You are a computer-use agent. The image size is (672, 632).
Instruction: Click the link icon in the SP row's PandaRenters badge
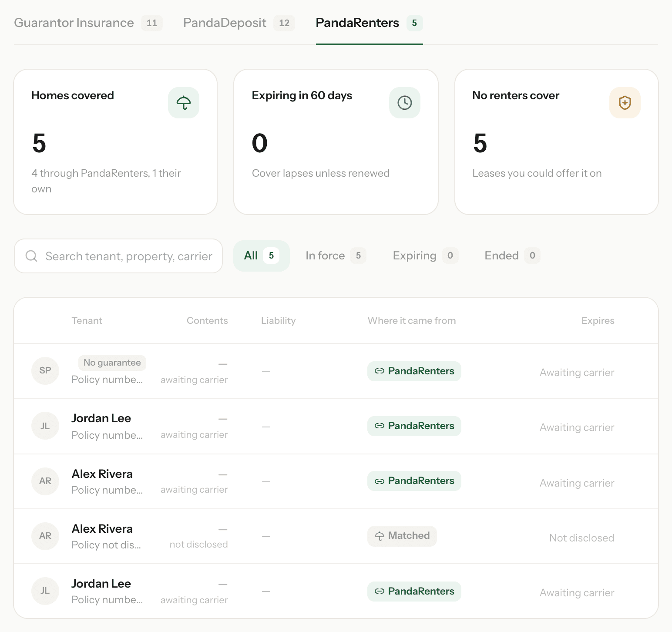pyautogui.click(x=380, y=371)
